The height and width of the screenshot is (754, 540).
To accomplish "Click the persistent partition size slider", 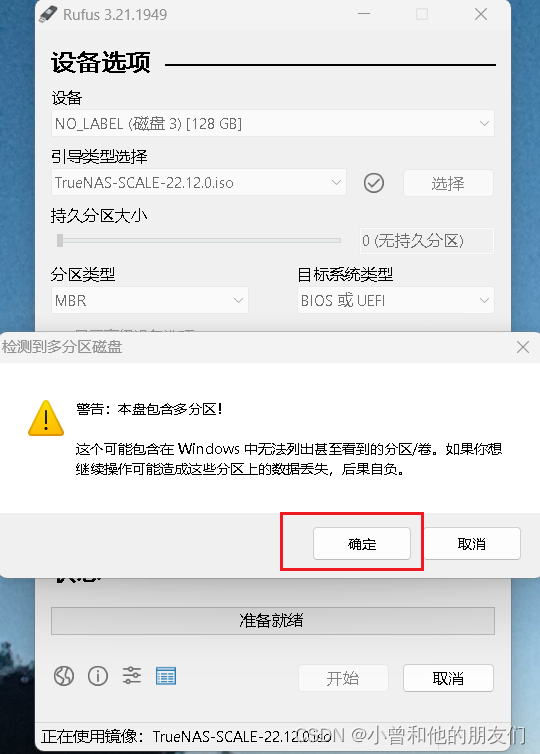I will point(199,240).
